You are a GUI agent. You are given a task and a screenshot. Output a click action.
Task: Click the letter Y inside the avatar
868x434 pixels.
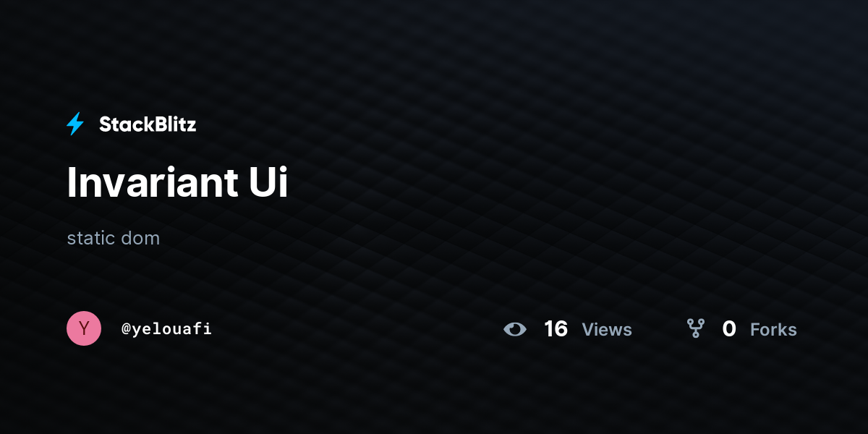84,328
